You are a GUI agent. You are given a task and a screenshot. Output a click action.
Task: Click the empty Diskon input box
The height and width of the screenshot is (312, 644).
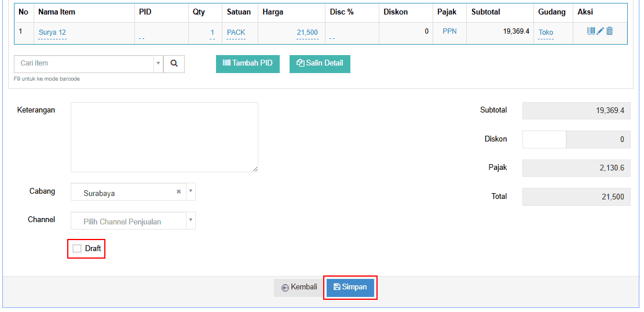pyautogui.click(x=544, y=139)
